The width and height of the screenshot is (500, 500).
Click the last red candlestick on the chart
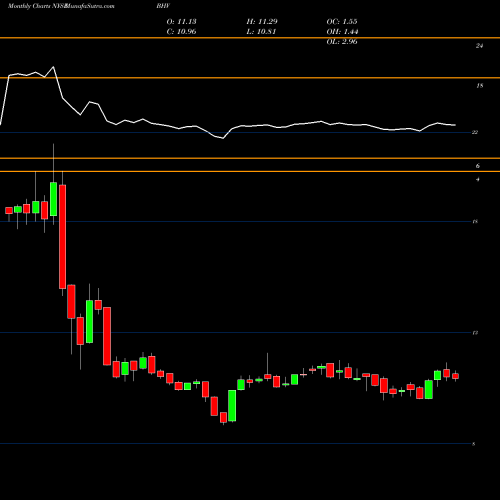tap(455, 376)
